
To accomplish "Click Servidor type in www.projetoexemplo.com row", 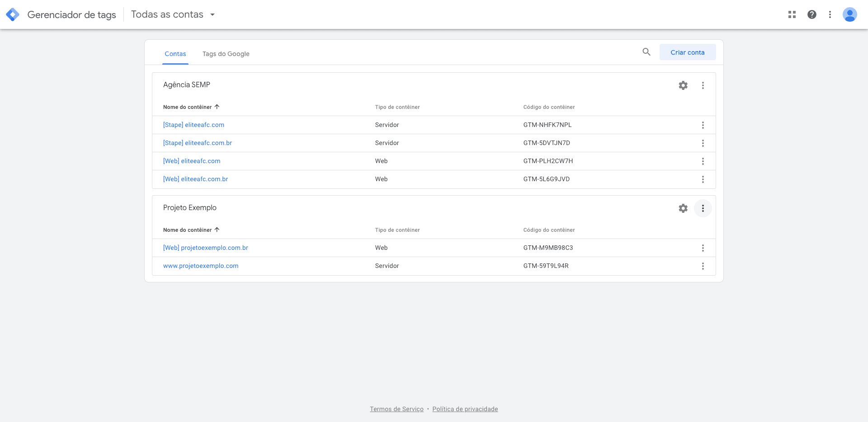I will [387, 266].
